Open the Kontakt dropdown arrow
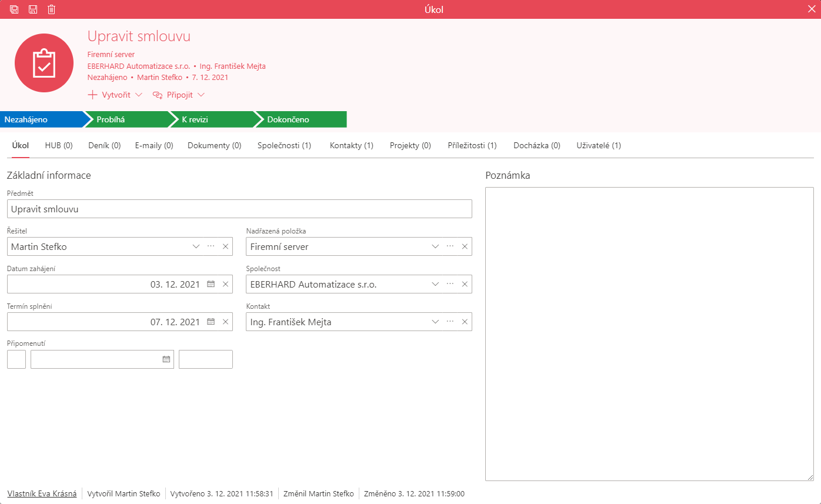Screen dimensions: 821x504 pos(436,322)
